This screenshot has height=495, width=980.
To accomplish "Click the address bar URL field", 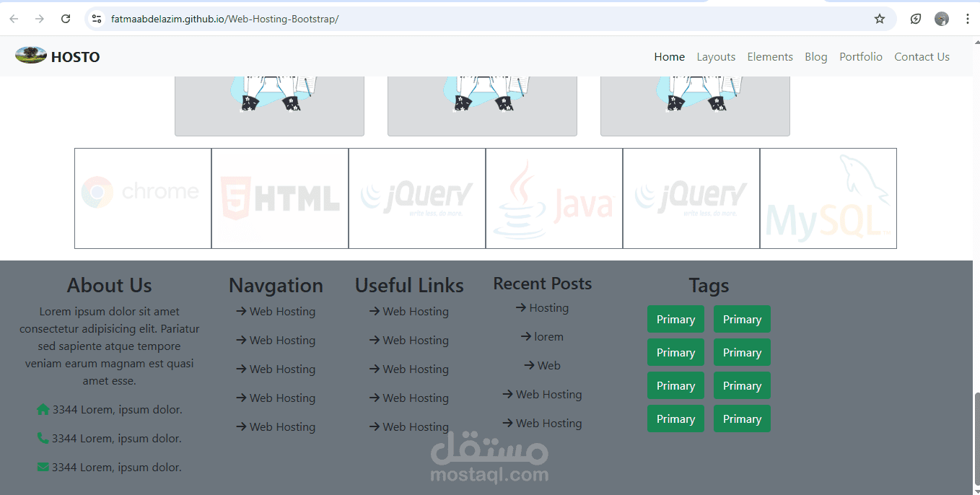I will [x=491, y=19].
